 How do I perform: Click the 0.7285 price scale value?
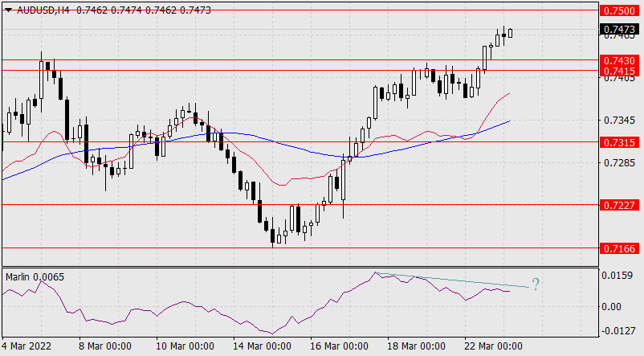pyautogui.click(x=619, y=163)
